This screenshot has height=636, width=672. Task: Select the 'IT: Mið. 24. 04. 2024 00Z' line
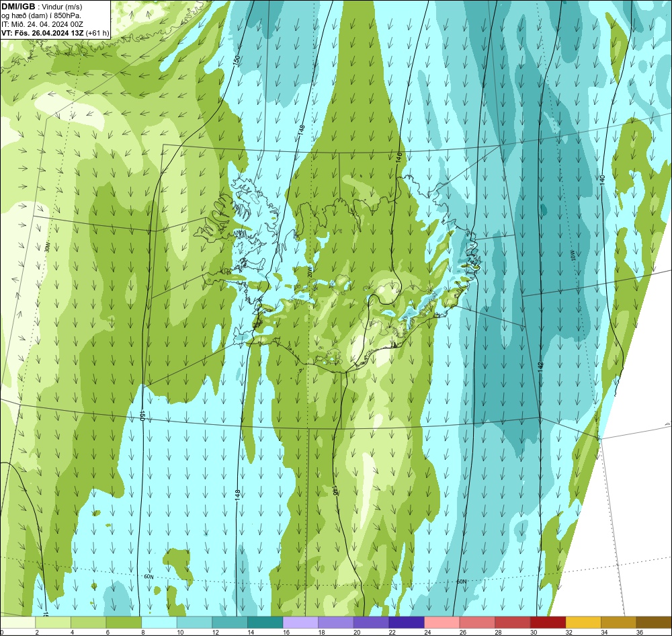coord(42,24)
